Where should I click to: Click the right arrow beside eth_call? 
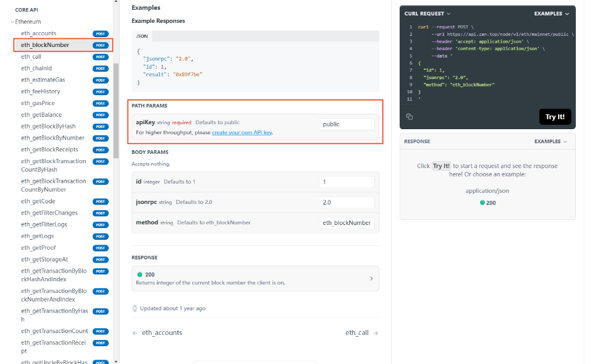pos(376,332)
